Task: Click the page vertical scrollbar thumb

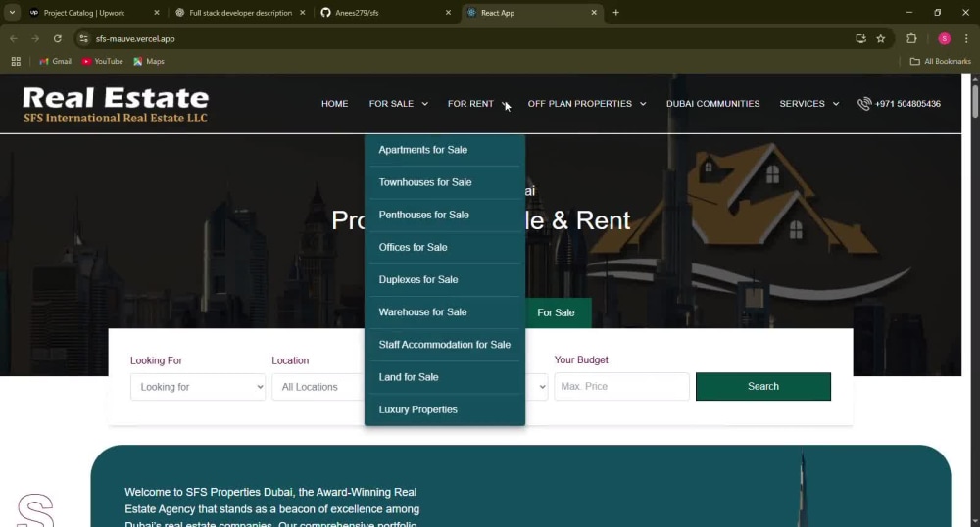Action: (974, 101)
